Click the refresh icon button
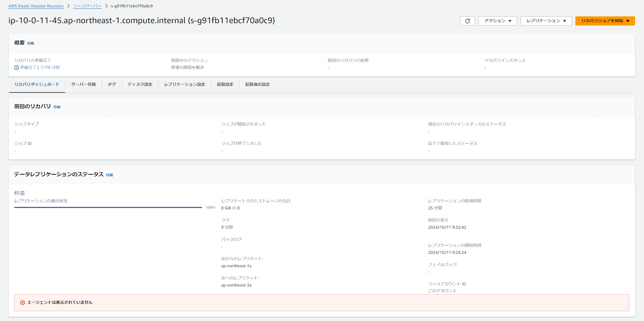This screenshot has height=321, width=644. [x=468, y=21]
